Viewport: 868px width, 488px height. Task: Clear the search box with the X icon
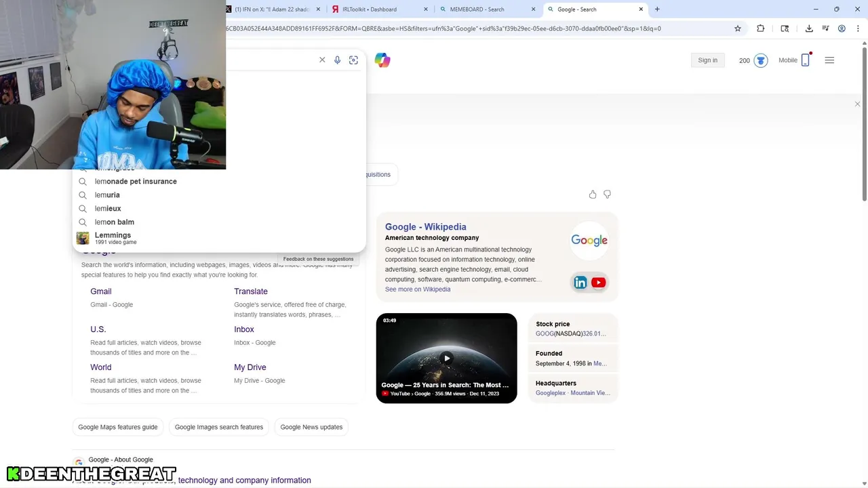(322, 60)
